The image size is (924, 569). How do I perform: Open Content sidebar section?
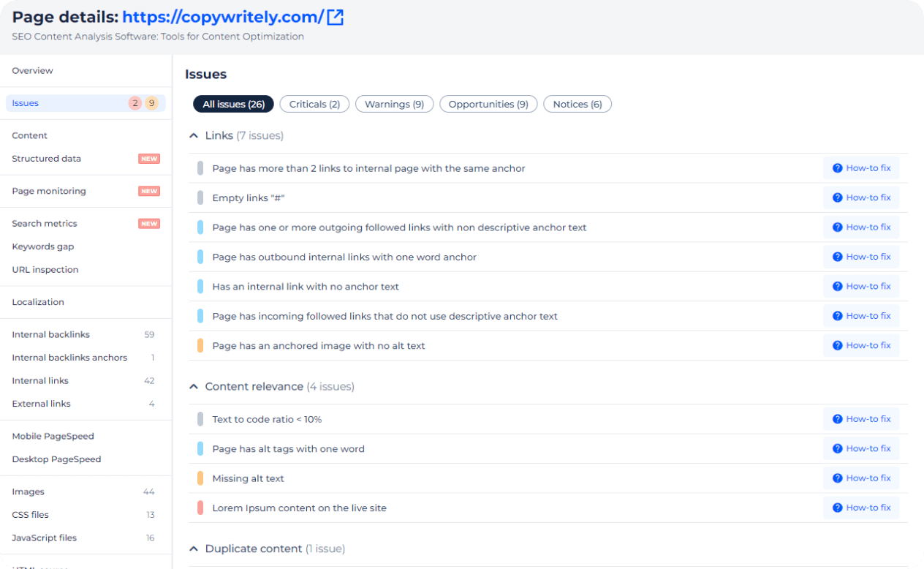[x=29, y=135]
